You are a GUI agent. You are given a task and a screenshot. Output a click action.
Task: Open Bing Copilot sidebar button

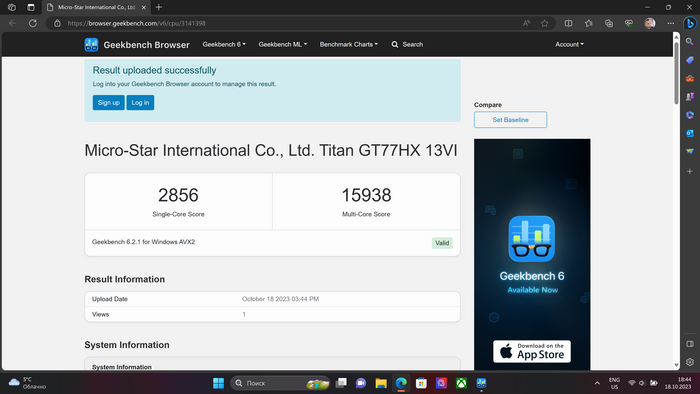690,23
